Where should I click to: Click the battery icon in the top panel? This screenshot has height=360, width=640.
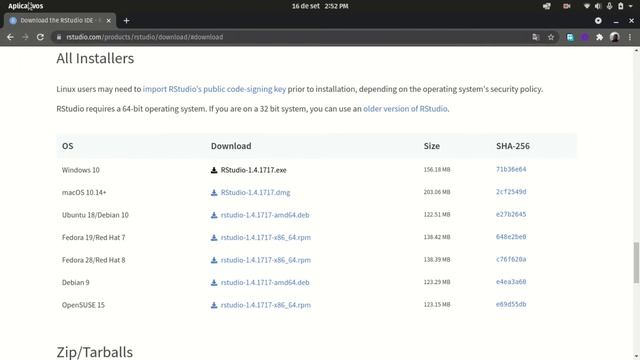pos(620,6)
